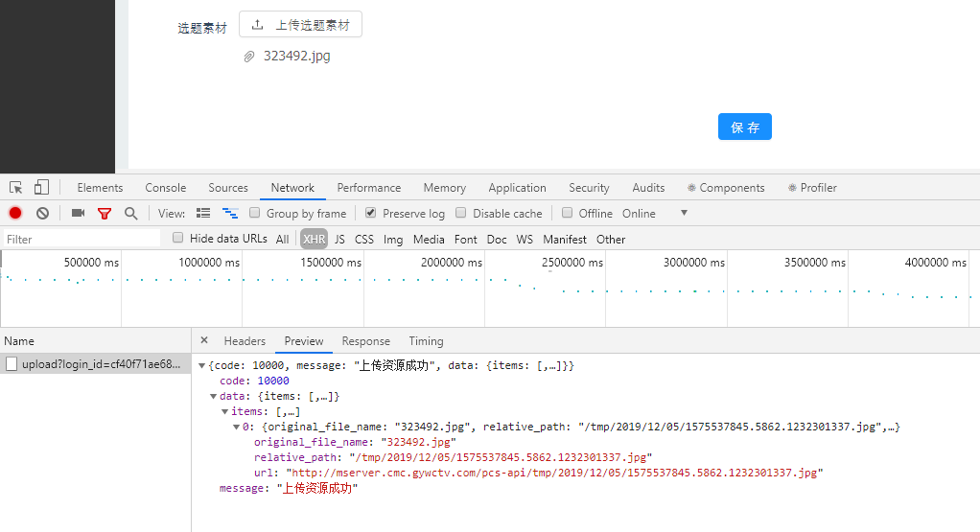Screen dimensions: 980x532
Task: Type in the network Filter field
Action: click(82, 240)
